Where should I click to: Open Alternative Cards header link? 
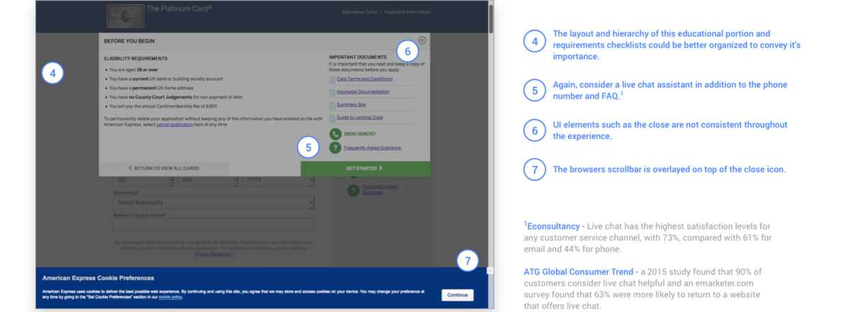[x=360, y=12]
